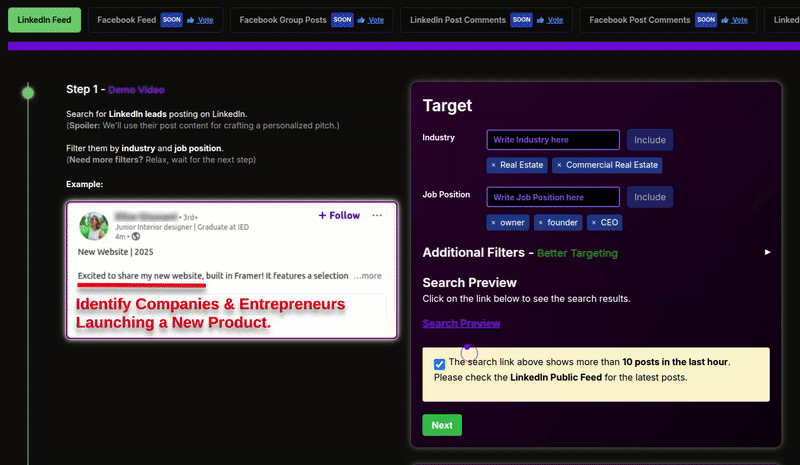Screen dimensions: 800x465
Task: Remove the Commercial Real Estate tag
Action: coord(559,165)
